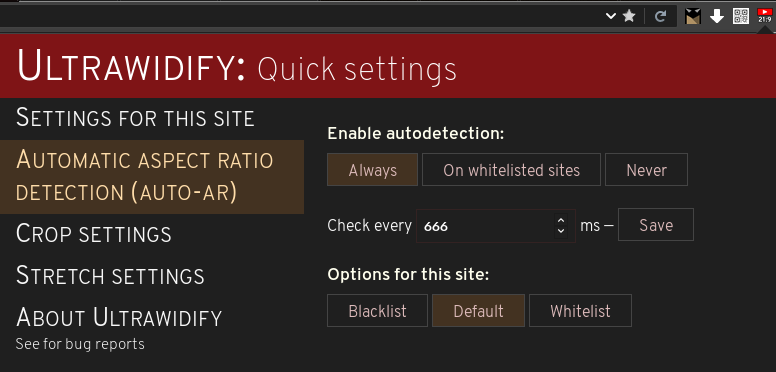The height and width of the screenshot is (372, 776).
Task: Save the check interval value
Action: point(656,225)
